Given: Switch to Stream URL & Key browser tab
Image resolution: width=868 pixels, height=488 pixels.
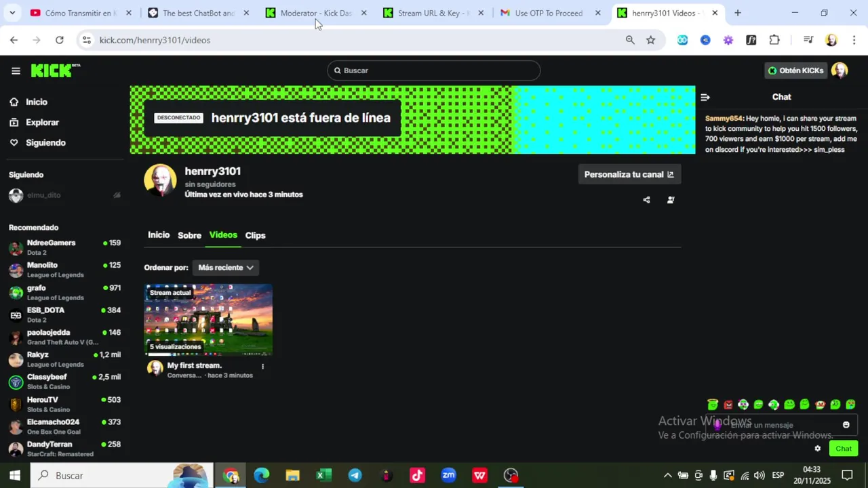Looking at the screenshot, I should point(433,13).
